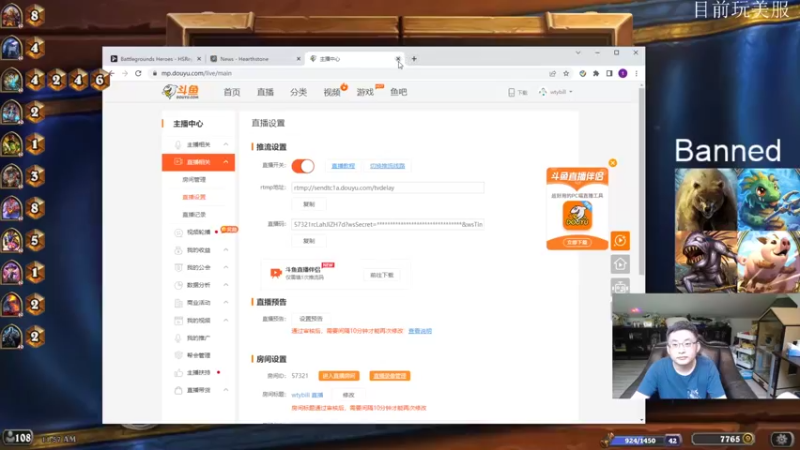Click the red 斗鱼直播伴侣 camera icon
Screen dimensions: 800x450
click(x=276, y=273)
